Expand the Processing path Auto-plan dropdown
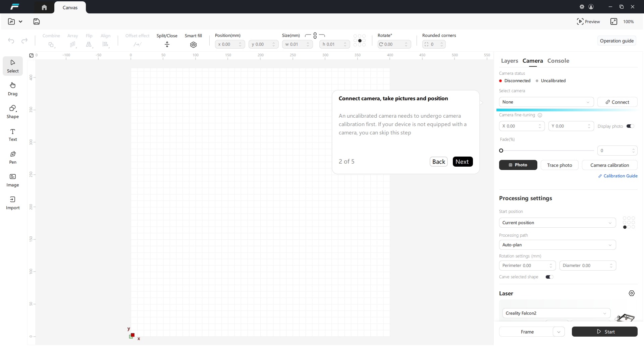 [x=557, y=245]
